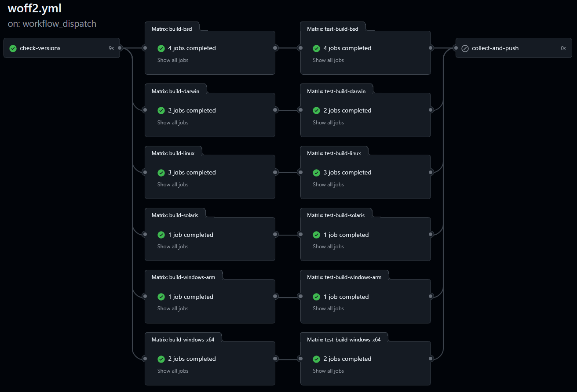Image resolution: width=577 pixels, height=392 pixels.
Task: Expand all jobs under build-bsd matrix
Action: [x=173, y=60]
